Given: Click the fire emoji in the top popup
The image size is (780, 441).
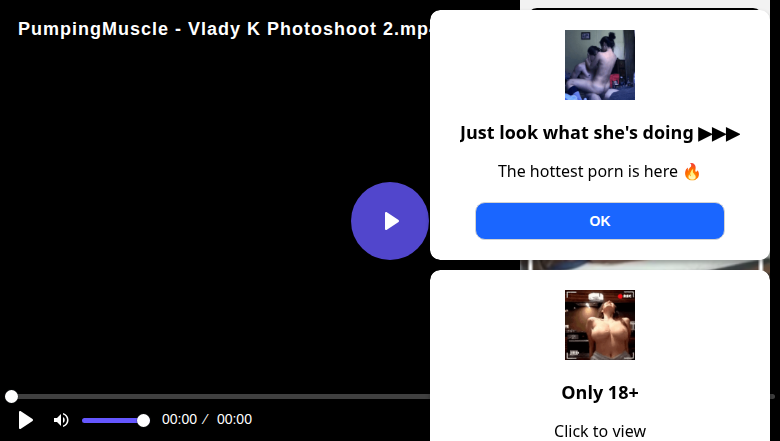Looking at the screenshot, I should (x=691, y=172).
